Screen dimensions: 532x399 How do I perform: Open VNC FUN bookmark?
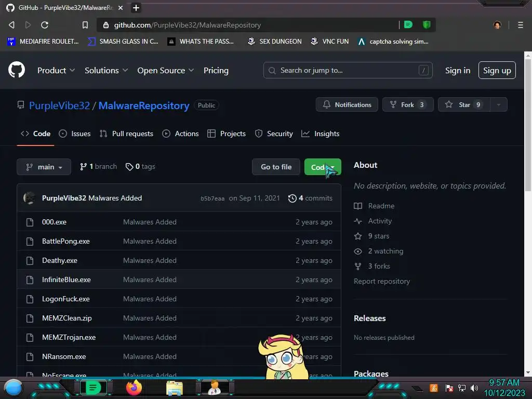click(x=329, y=42)
